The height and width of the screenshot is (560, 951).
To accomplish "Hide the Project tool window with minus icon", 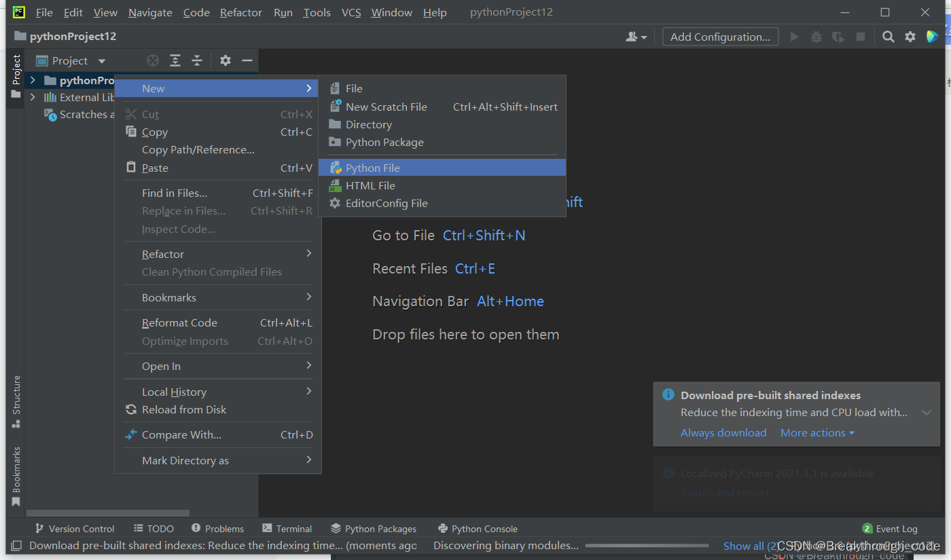I will coord(247,61).
